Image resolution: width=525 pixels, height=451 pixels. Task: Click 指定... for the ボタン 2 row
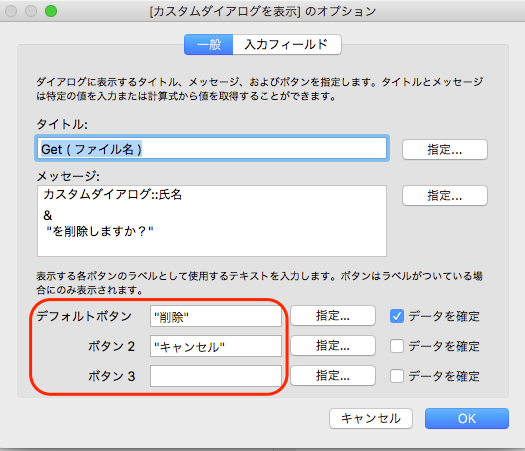[333, 346]
